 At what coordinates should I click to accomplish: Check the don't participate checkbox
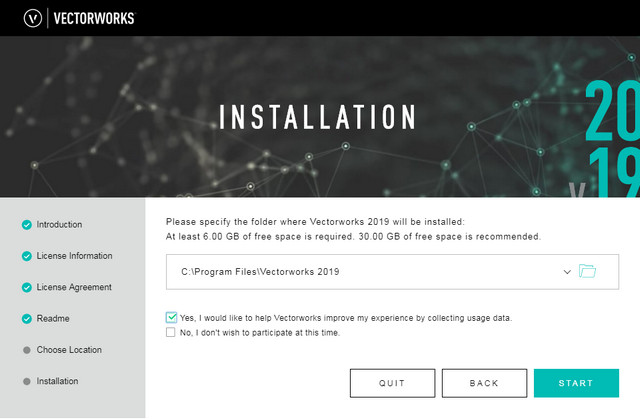(x=171, y=332)
